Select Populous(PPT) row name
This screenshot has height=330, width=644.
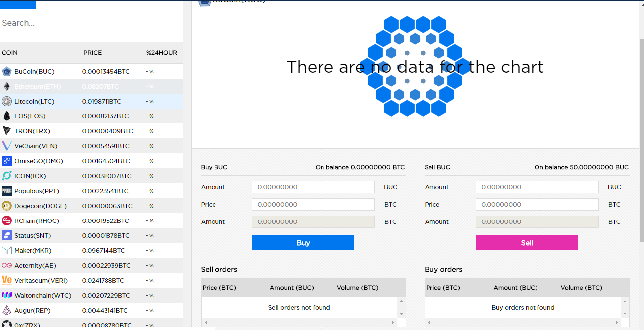pos(37,191)
